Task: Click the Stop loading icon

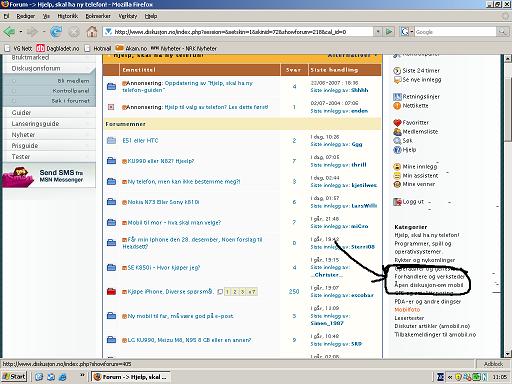Action: [74, 32]
